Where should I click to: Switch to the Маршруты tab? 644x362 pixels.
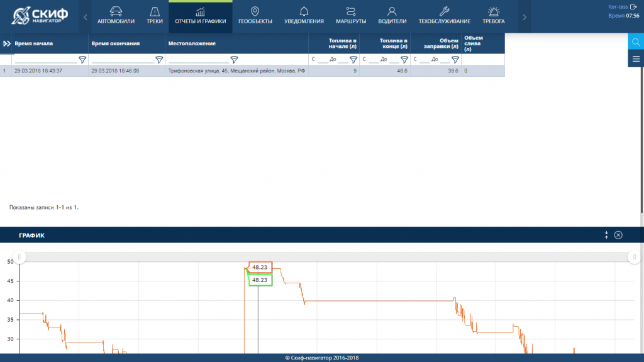click(351, 16)
